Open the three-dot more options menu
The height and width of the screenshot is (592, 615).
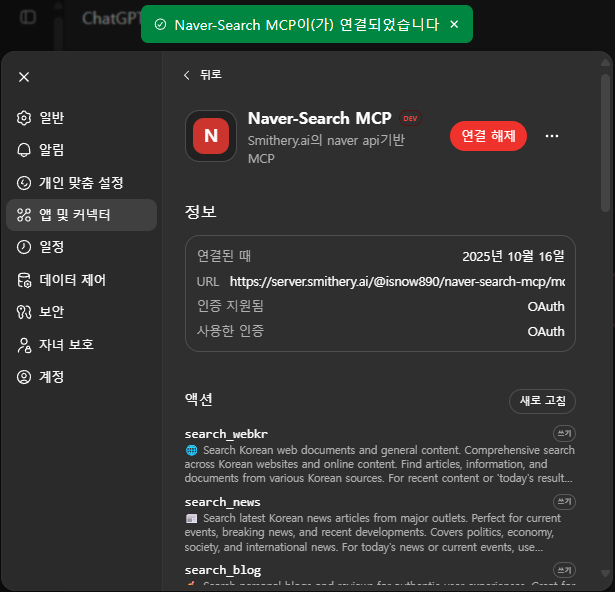tap(552, 136)
